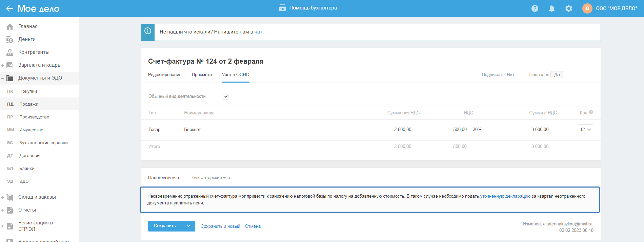
Task: Toggle Обычный вид деятельности checkbox
Action: point(226,97)
